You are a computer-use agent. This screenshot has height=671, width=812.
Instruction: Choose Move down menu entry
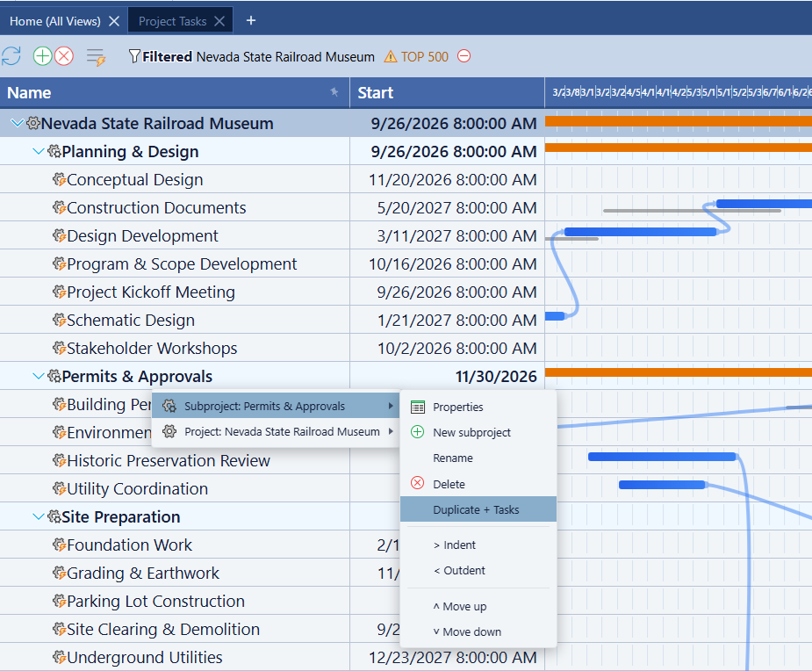pos(478,631)
